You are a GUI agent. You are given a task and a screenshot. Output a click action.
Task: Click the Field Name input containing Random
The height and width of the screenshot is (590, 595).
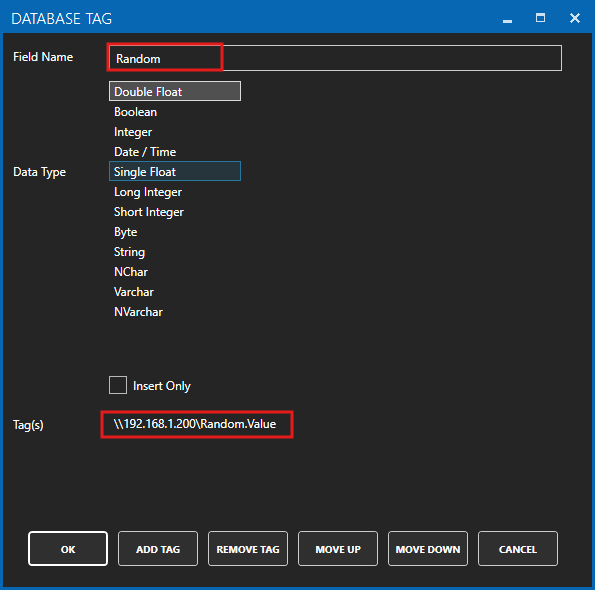[335, 58]
